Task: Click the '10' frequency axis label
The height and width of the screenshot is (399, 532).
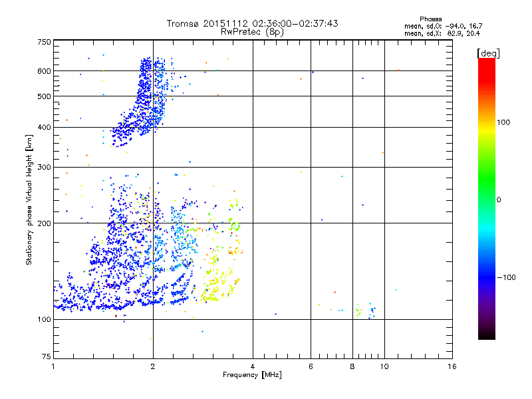Action: pyautogui.click(x=384, y=366)
